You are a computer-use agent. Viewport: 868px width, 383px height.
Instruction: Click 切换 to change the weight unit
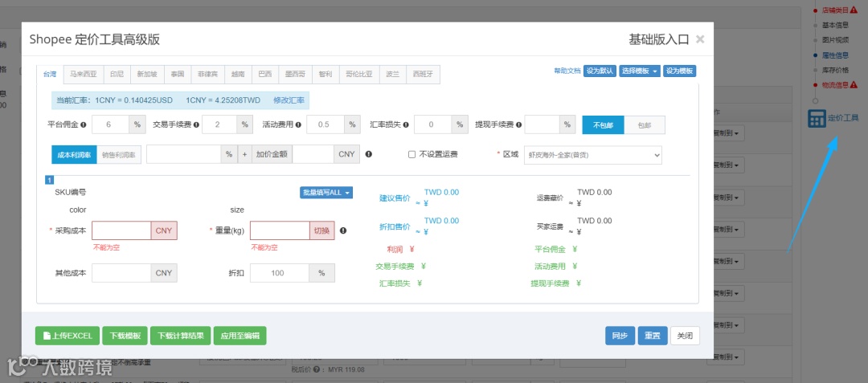click(321, 230)
